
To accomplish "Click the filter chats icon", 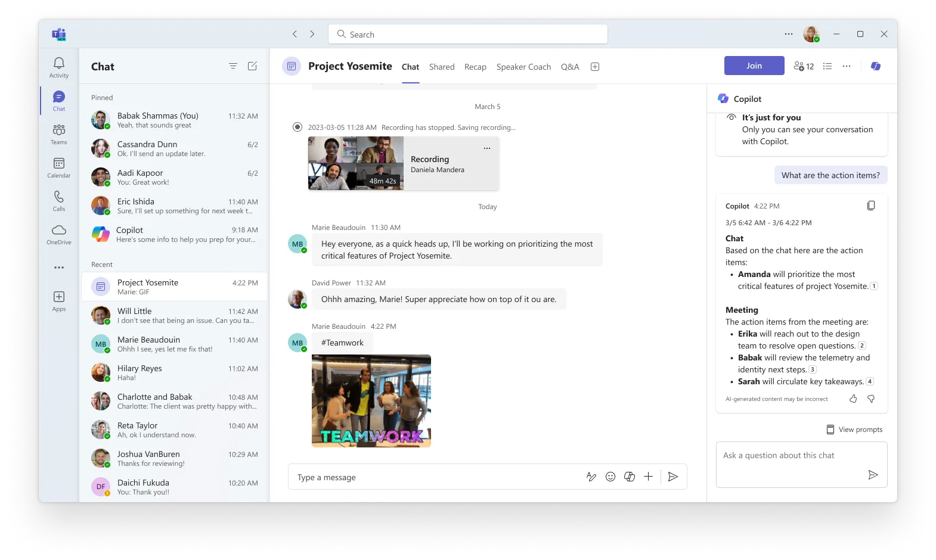I will pos(233,66).
